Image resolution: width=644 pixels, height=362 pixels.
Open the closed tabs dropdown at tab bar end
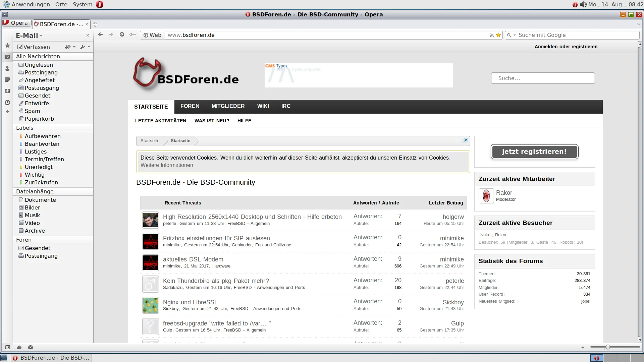639,24
